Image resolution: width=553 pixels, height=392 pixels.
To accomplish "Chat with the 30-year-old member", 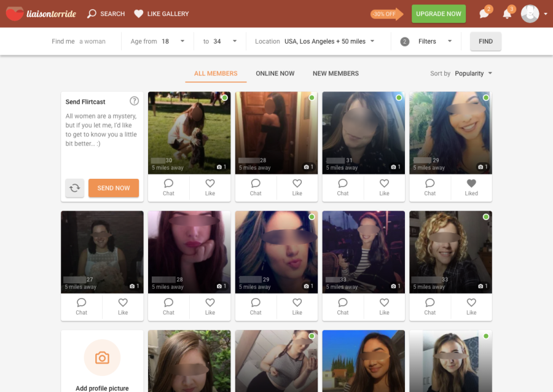I will 168,188.
